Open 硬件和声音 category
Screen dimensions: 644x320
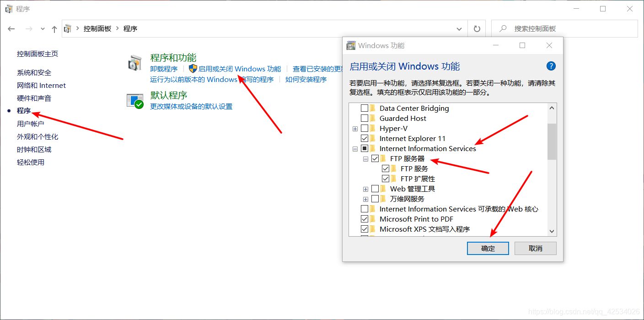point(34,98)
